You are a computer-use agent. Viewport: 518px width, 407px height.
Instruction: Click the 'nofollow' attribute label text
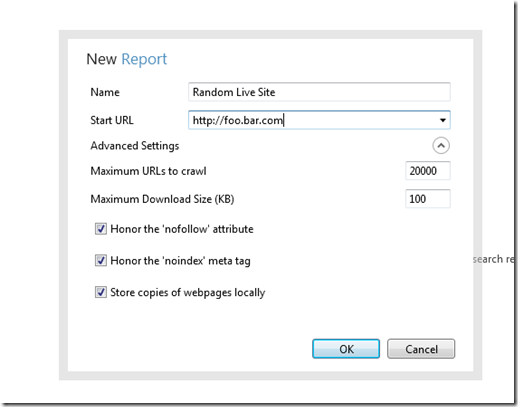click(x=182, y=229)
